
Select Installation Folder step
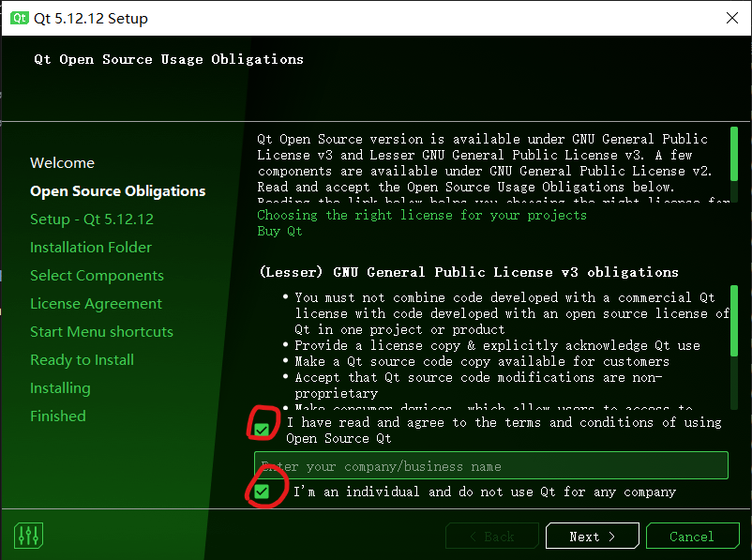[x=91, y=247]
